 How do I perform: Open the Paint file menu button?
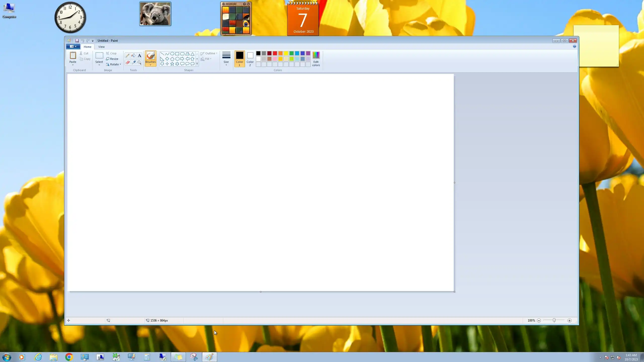[x=73, y=47]
